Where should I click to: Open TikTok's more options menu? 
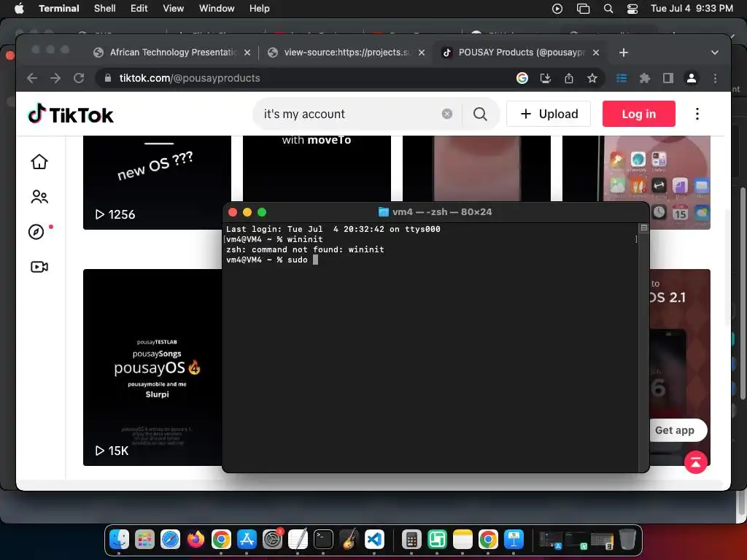(x=697, y=114)
